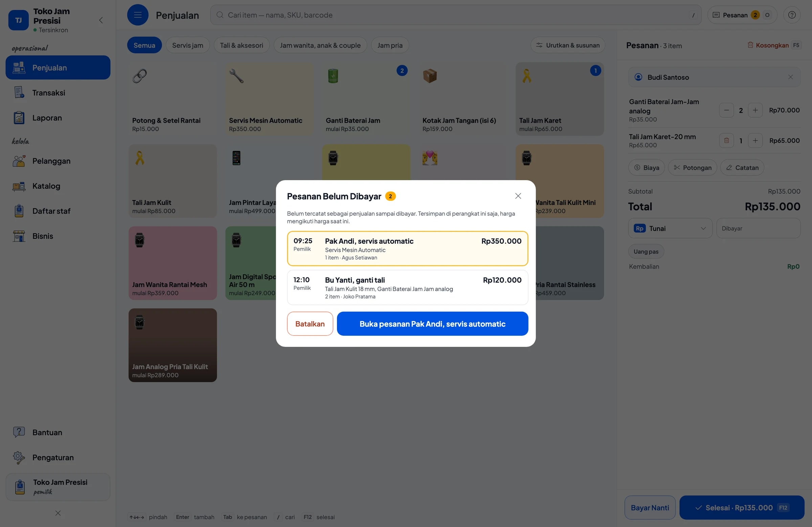Image resolution: width=812 pixels, height=527 pixels.
Task: Filter by Tali & aksesori
Action: (242, 45)
